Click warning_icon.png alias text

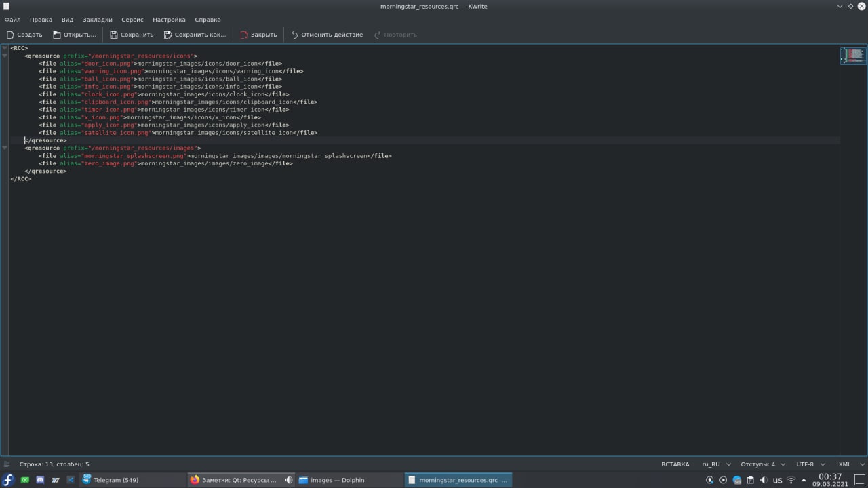114,71
